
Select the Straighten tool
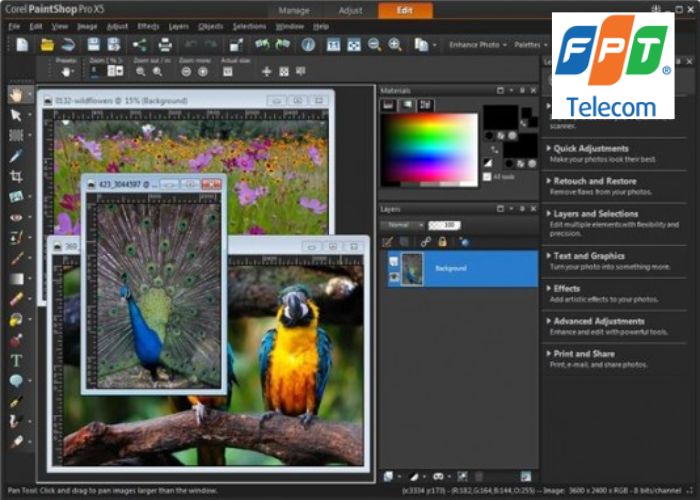16,196
